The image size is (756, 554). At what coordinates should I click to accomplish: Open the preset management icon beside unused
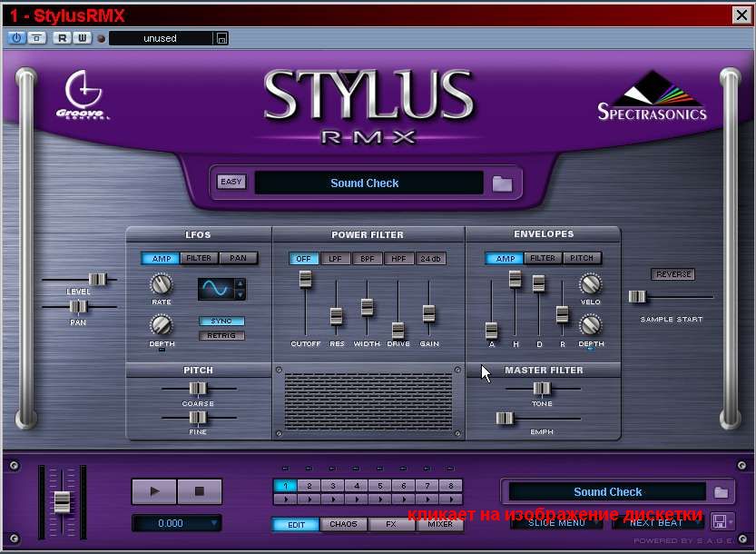click(221, 38)
